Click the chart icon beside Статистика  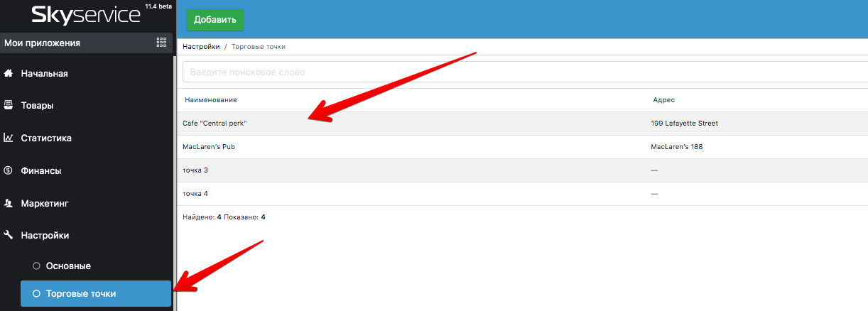coord(9,138)
